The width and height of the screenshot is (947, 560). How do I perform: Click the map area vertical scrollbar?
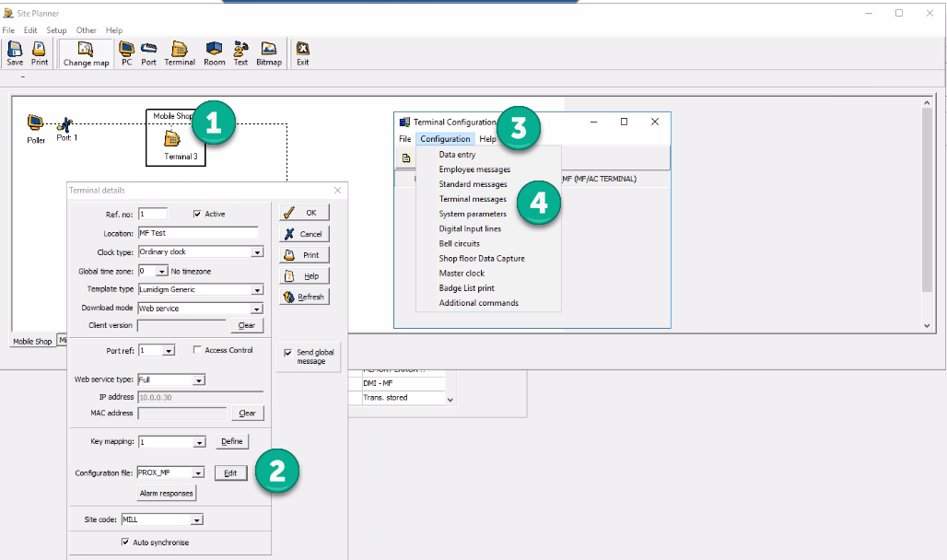click(x=927, y=215)
